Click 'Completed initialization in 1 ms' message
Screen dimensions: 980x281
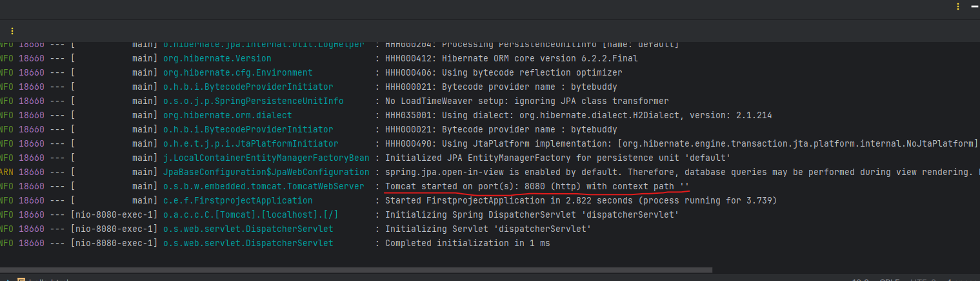click(x=467, y=243)
